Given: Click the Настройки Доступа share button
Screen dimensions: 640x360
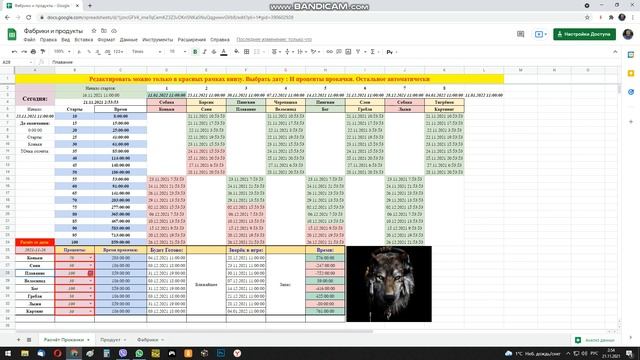Looking at the screenshot, I should pos(584,34).
